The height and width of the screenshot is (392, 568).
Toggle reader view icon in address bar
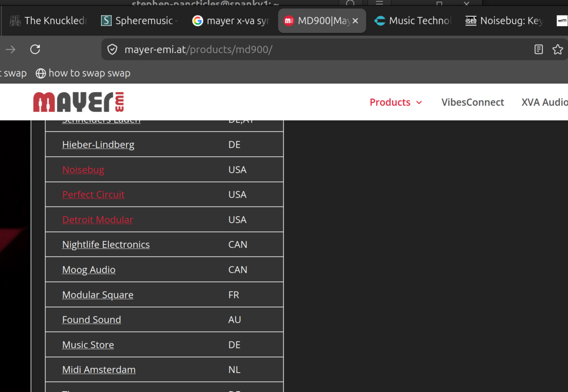tap(538, 49)
